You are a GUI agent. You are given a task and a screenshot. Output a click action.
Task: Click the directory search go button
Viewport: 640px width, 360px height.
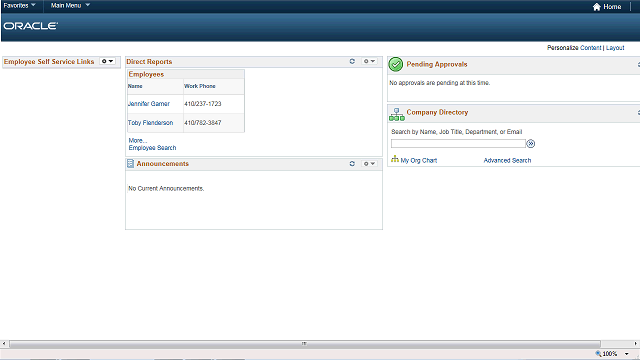[x=531, y=144]
